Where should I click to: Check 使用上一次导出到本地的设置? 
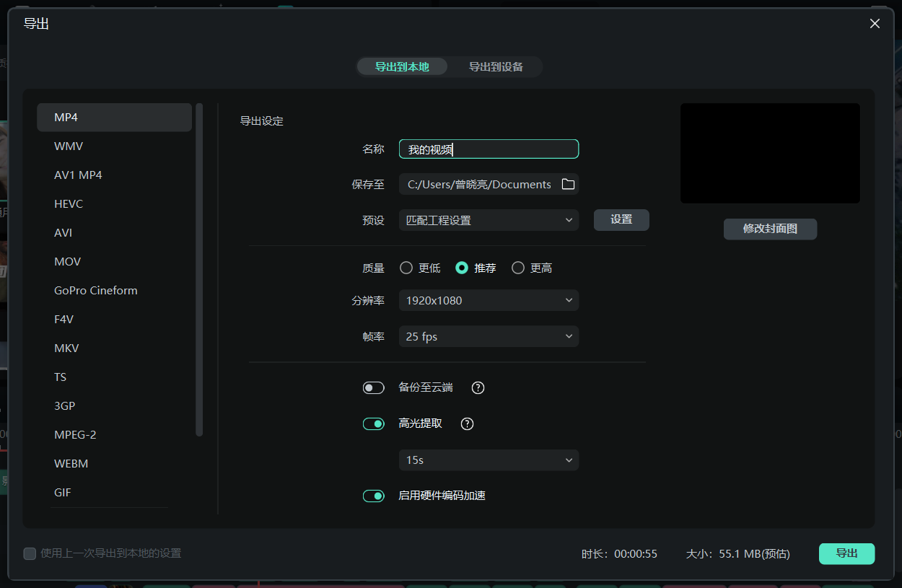tap(30, 553)
